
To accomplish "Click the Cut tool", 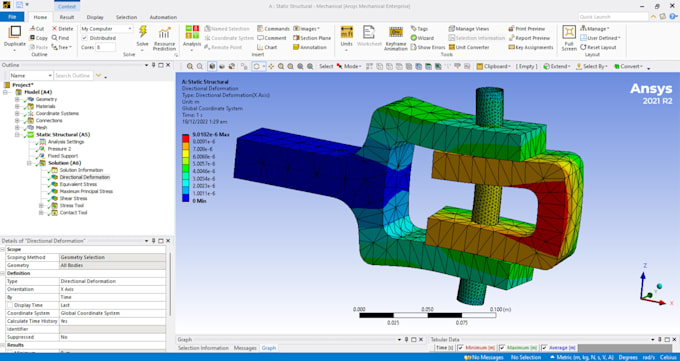I will (37, 29).
